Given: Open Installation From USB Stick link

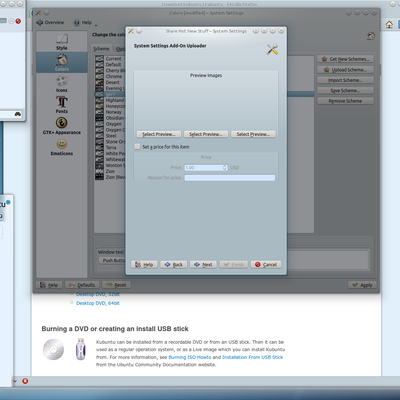Looking at the screenshot, I should pos(252,357).
